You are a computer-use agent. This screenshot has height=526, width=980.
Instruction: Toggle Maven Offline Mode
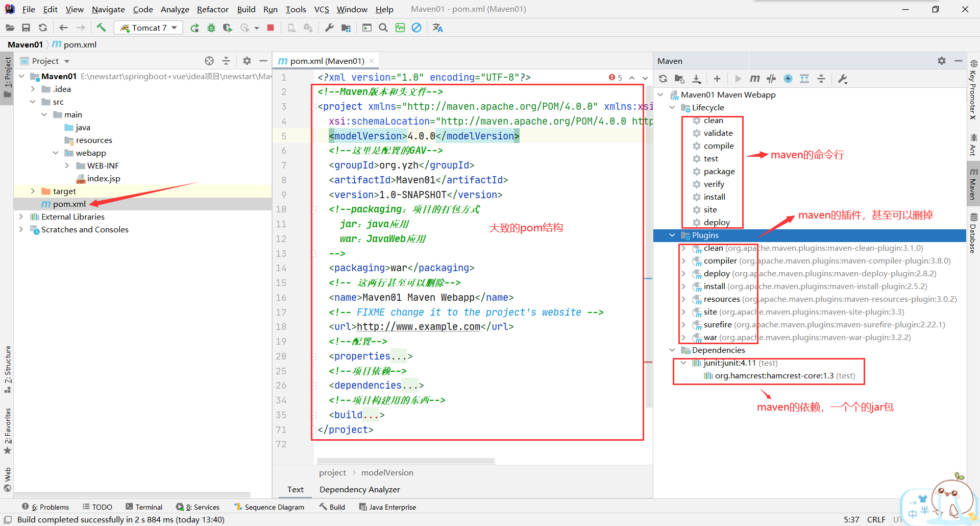[771, 79]
